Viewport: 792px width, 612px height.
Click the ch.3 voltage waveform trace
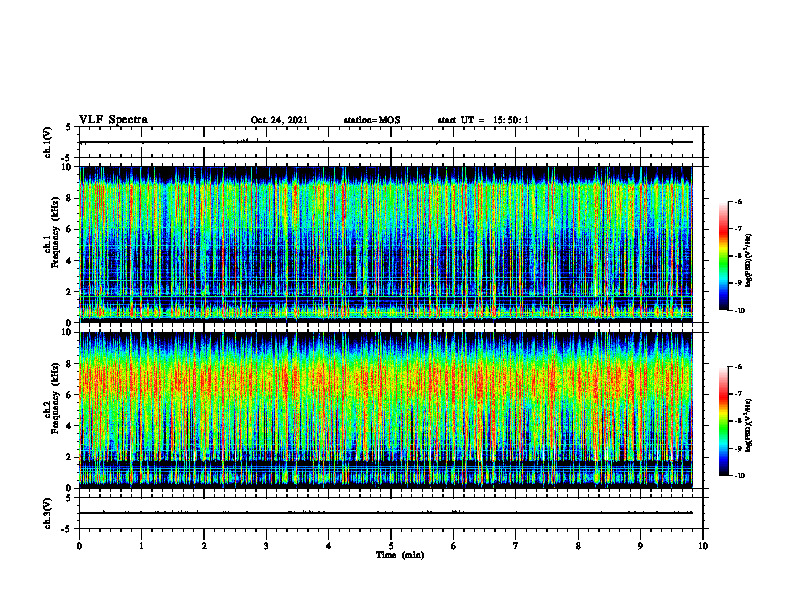click(386, 513)
